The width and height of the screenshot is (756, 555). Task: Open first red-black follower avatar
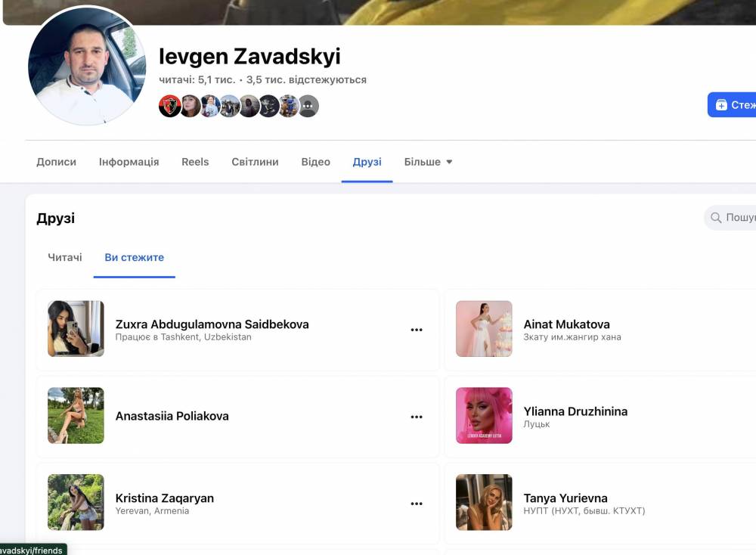point(169,106)
